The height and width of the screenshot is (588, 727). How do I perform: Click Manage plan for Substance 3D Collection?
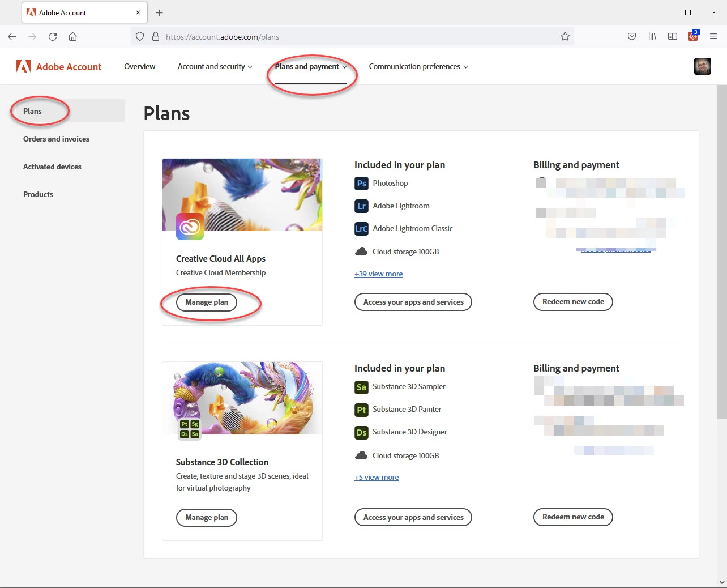click(x=207, y=517)
